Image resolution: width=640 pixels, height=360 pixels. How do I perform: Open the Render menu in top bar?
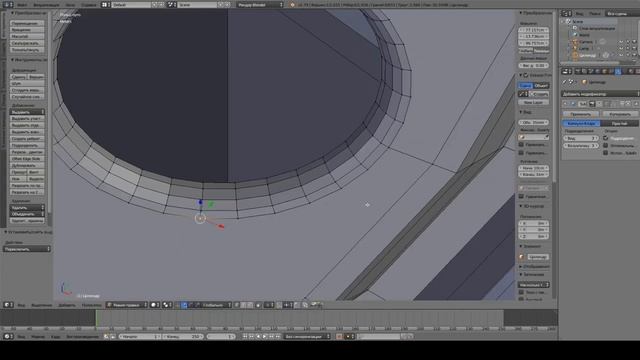pos(46,4)
